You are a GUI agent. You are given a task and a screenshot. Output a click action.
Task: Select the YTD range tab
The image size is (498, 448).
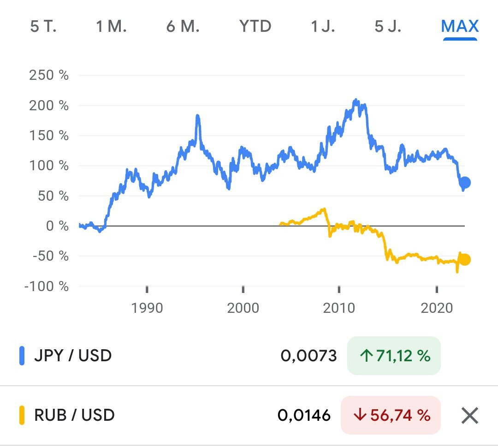point(255,26)
